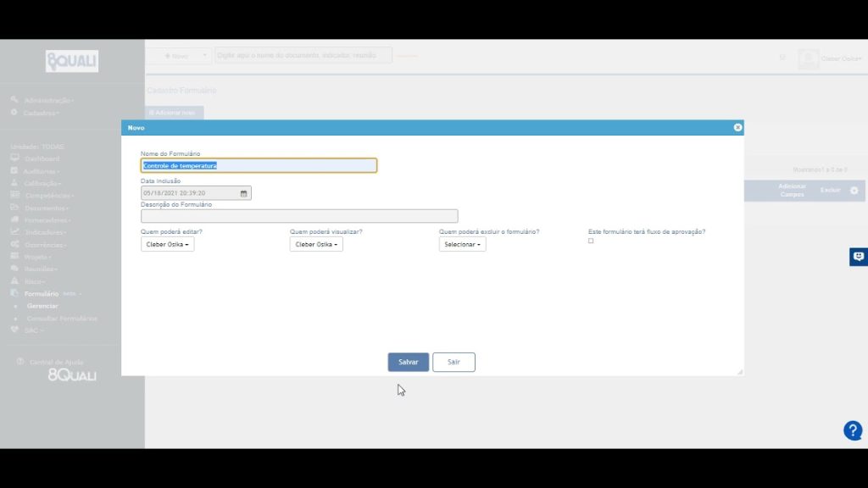Expand the Administração sidebar menu

pos(48,101)
